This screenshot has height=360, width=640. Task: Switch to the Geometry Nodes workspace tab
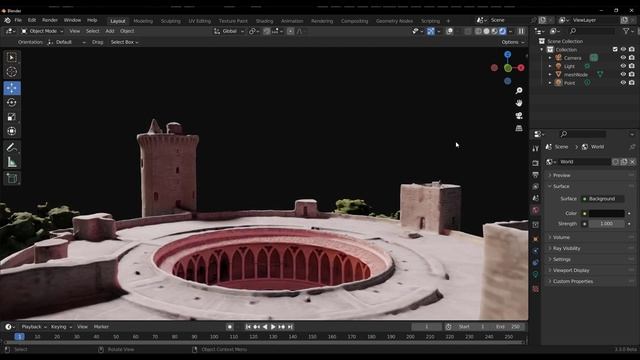394,21
